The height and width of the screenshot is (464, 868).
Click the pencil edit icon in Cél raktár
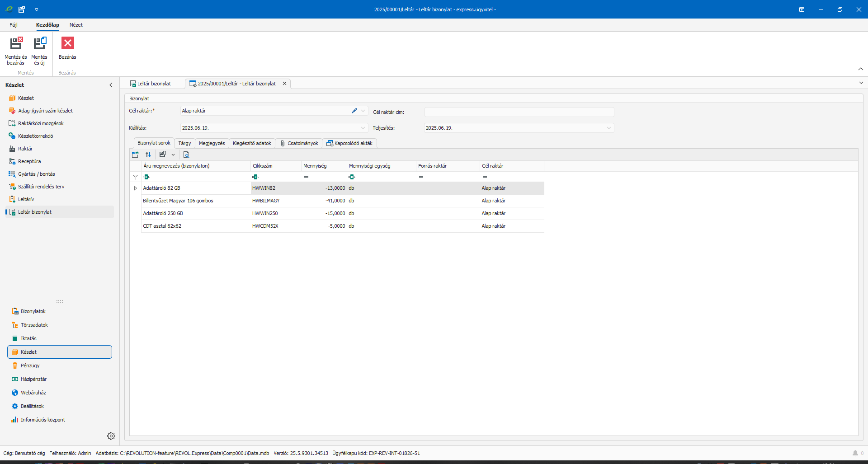point(354,111)
